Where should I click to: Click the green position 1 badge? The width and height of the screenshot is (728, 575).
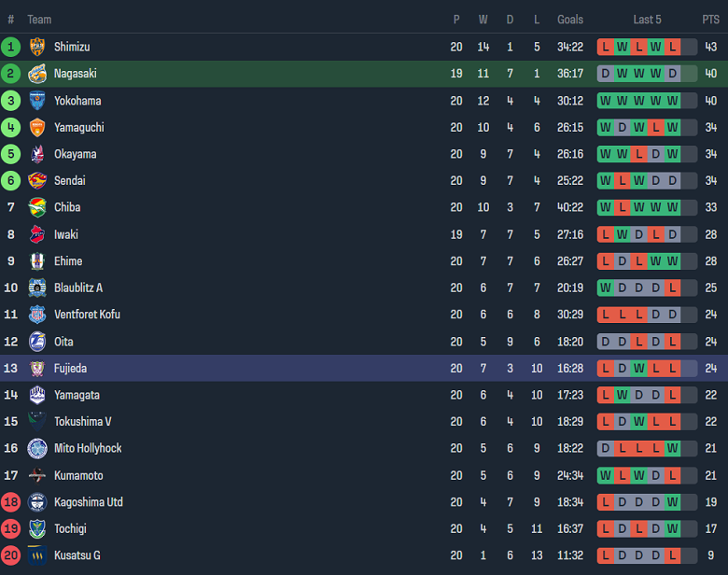11,47
